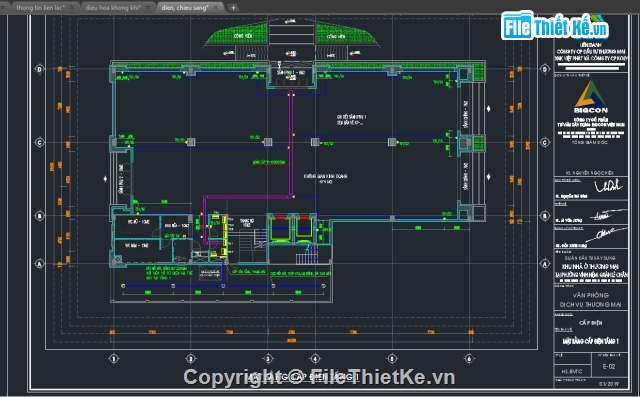Switch to the "thong tin lien lac" drawing tab
The height and width of the screenshot is (397, 640).
(x=41, y=8)
